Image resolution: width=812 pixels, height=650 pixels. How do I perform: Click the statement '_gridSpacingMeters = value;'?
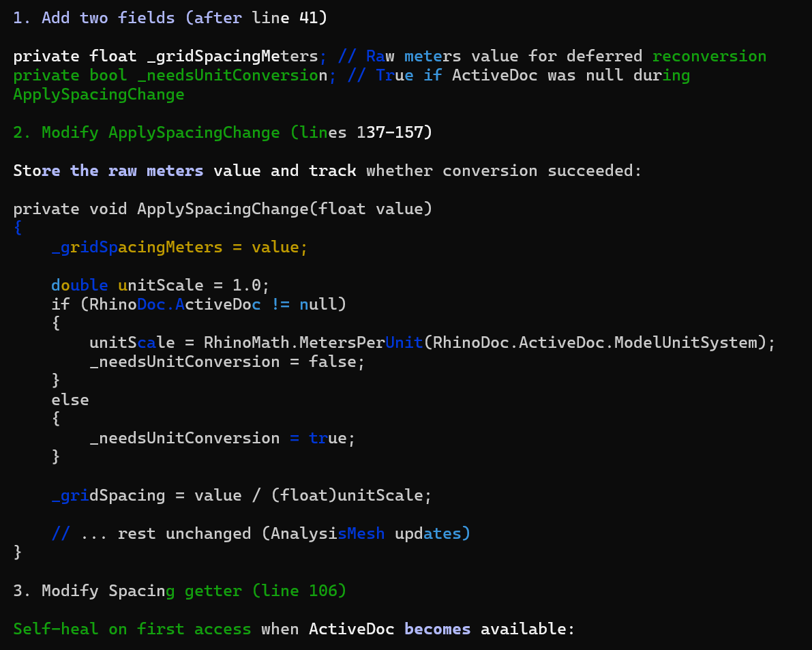(x=179, y=247)
